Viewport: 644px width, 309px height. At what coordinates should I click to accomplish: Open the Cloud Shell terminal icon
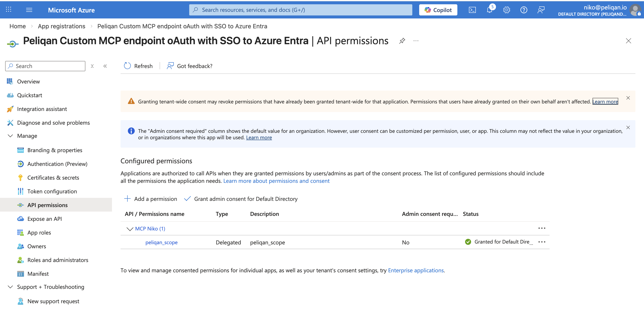click(472, 10)
